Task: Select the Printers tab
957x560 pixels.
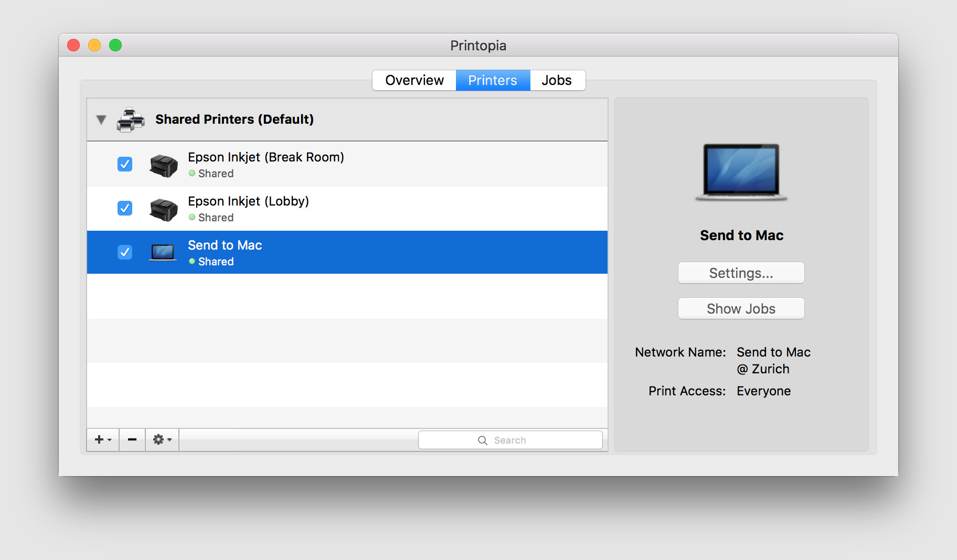Action: coord(493,80)
